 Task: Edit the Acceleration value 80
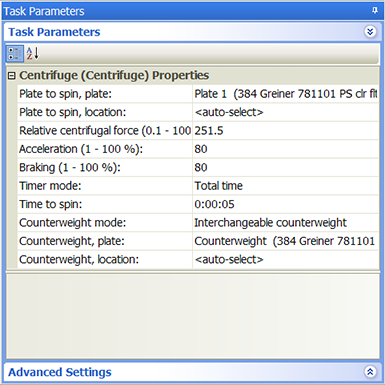(x=286, y=149)
